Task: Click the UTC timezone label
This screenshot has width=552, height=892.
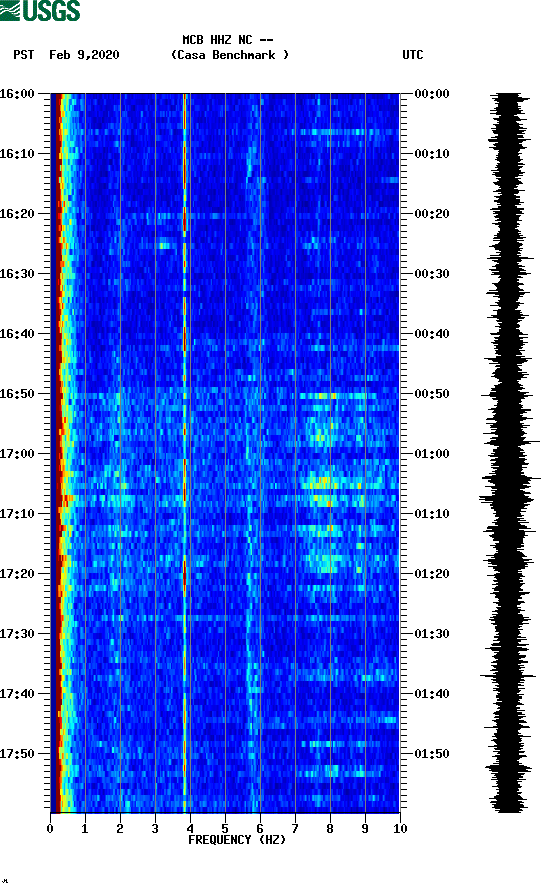Action: [x=413, y=55]
